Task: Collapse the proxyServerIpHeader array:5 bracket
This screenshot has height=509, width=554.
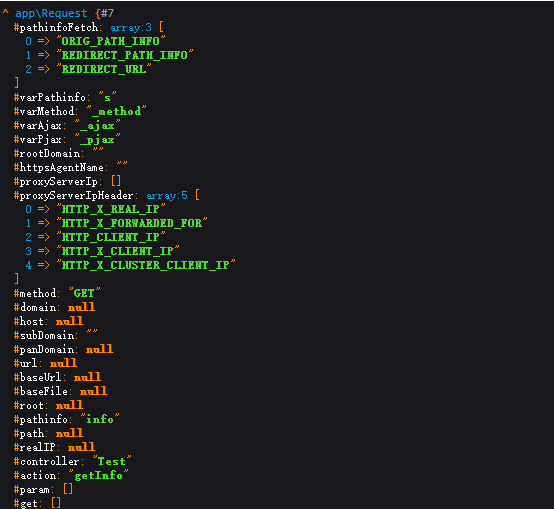Action: tap(197, 195)
